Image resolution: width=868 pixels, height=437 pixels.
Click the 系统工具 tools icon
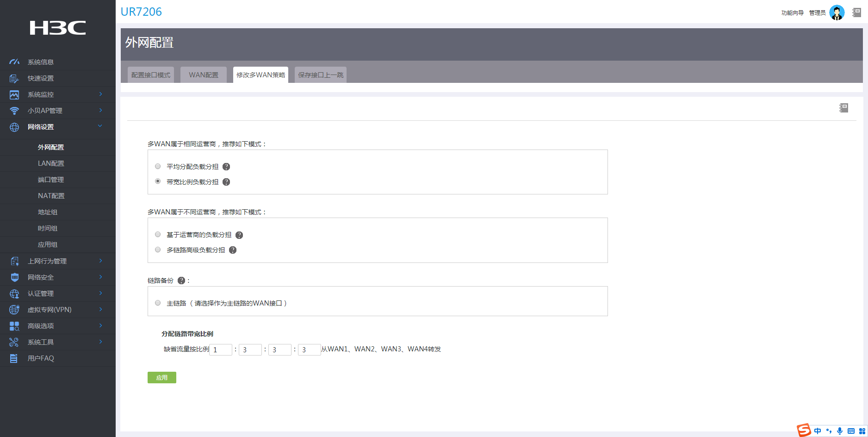tap(14, 342)
